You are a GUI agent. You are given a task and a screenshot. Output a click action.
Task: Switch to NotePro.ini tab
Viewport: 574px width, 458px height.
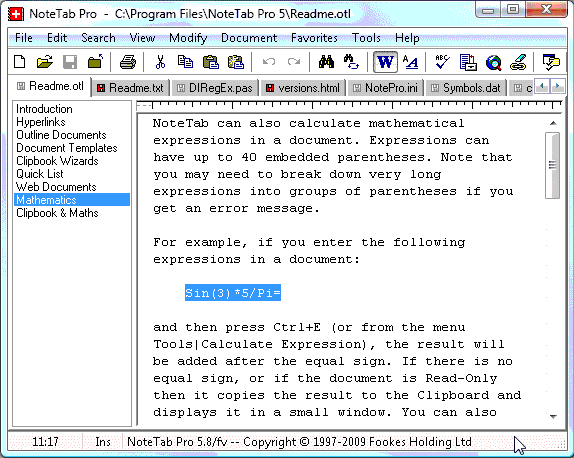pos(385,88)
